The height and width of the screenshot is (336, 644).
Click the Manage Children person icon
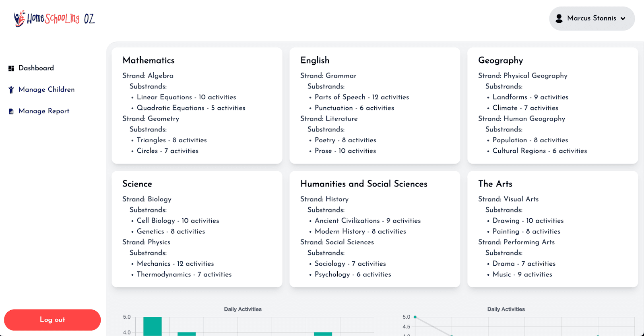[x=10, y=89]
